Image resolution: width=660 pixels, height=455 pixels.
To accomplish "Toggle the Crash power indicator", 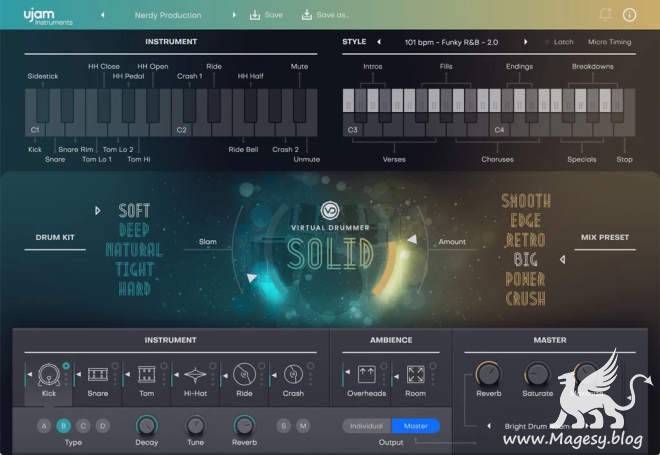I will click(x=310, y=366).
